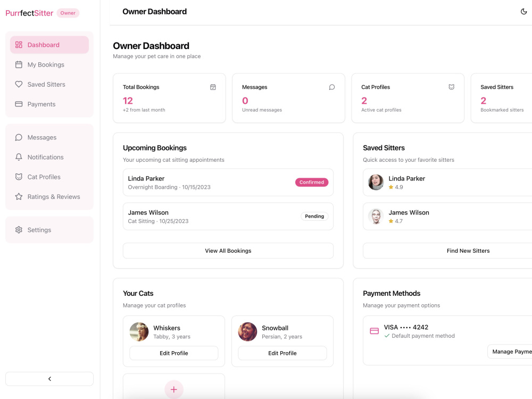The height and width of the screenshot is (399, 532).
Task: Click the rating star next to 4.7
Action: [391, 221]
